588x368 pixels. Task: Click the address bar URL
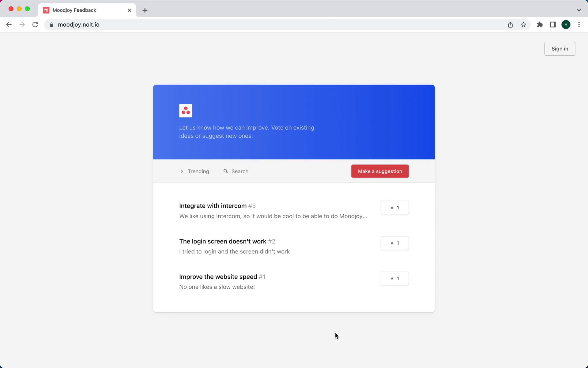[78, 24]
